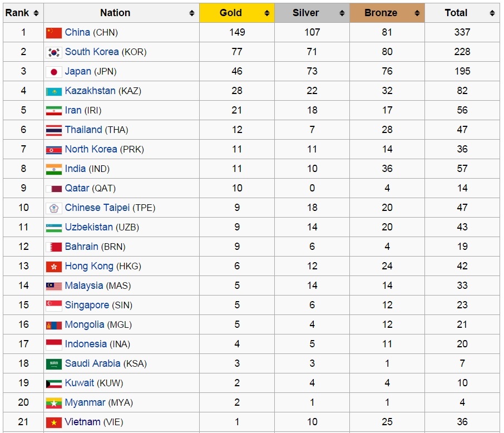504x433 pixels.
Task: Click the Saudi Arabia flag icon
Action: tap(53, 364)
